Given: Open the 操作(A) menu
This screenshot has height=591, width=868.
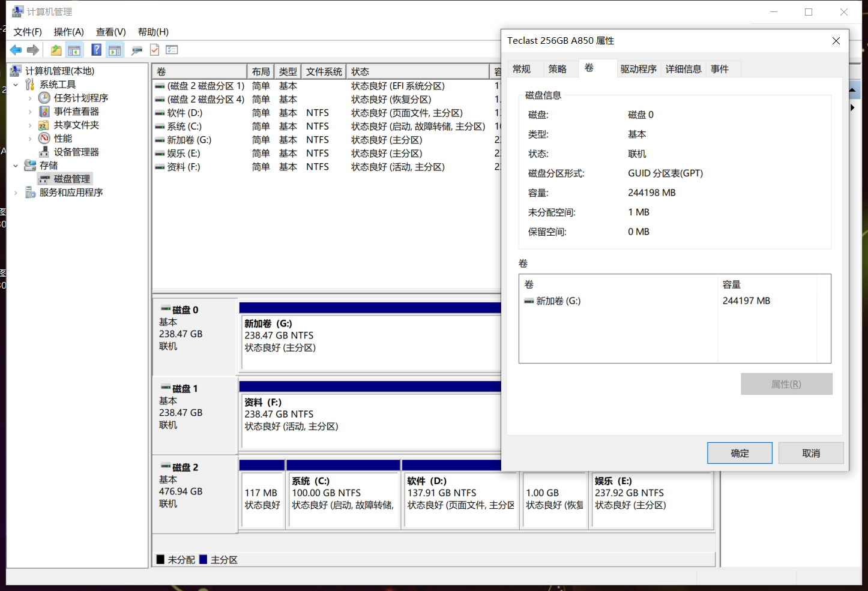Looking at the screenshot, I should 68,32.
